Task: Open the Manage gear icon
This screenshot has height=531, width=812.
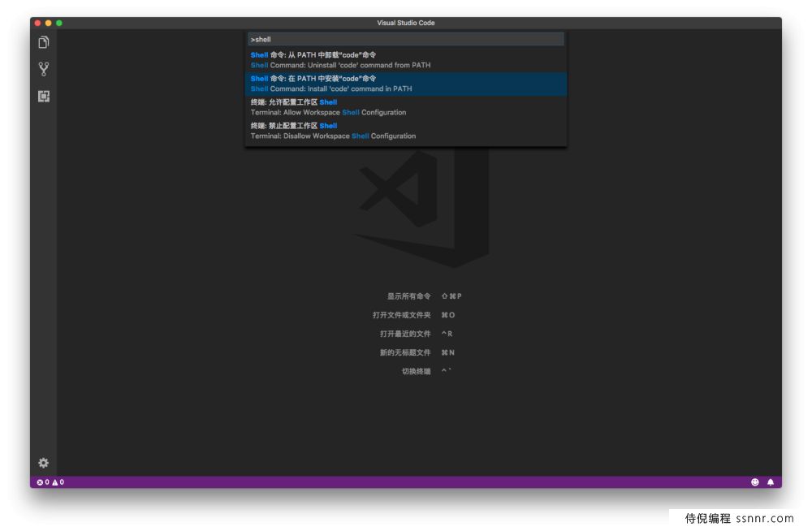Action: 44,463
